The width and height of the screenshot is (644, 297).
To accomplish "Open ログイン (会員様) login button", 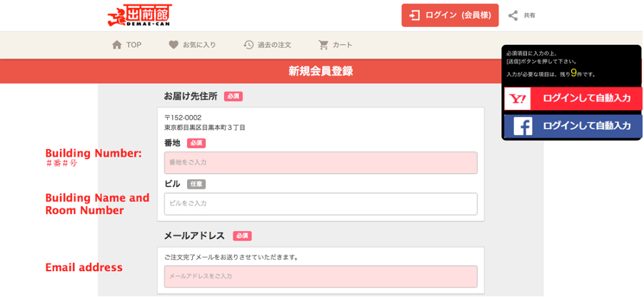I will [450, 16].
